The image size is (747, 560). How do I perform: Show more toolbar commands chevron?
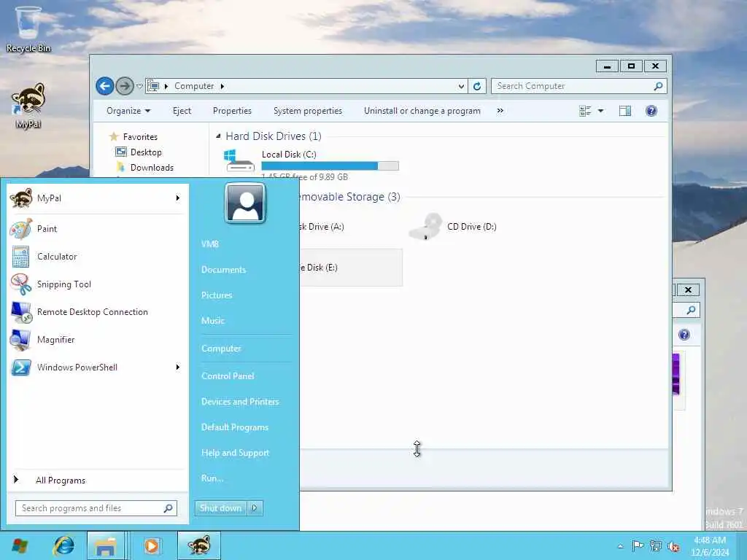coord(500,111)
